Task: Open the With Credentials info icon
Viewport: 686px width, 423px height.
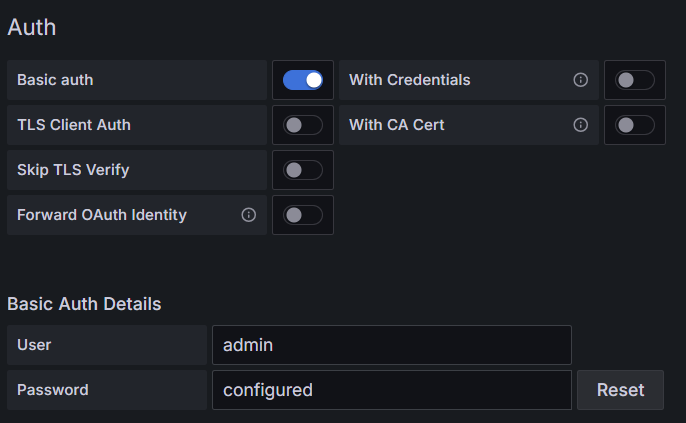Action: pyautogui.click(x=581, y=80)
